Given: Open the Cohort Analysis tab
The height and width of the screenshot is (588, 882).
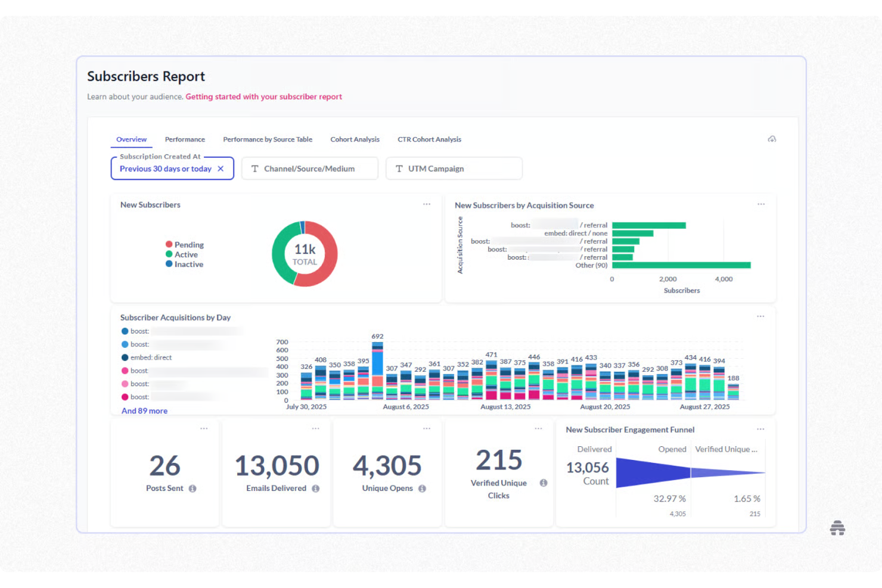Looking at the screenshot, I should click(355, 139).
